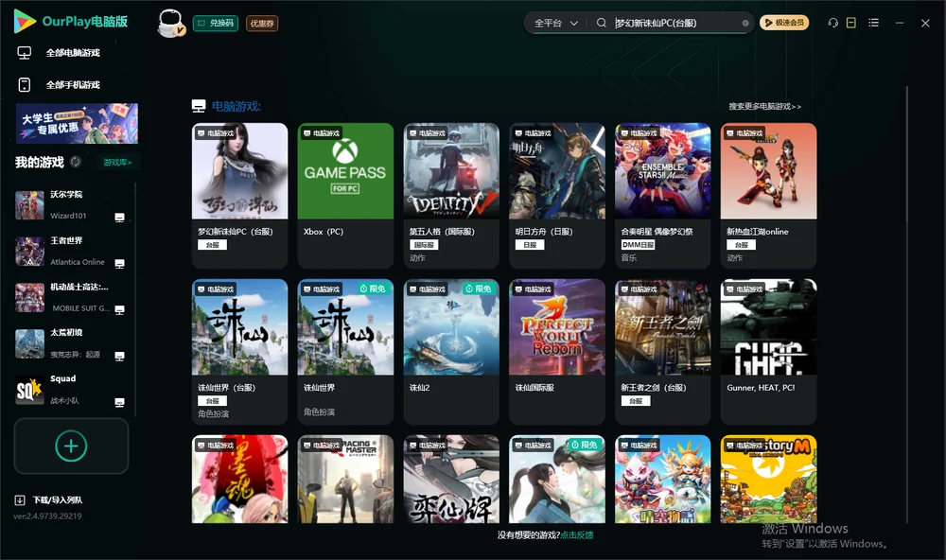Clear the search box text
946x560 pixels.
pyautogui.click(x=745, y=23)
